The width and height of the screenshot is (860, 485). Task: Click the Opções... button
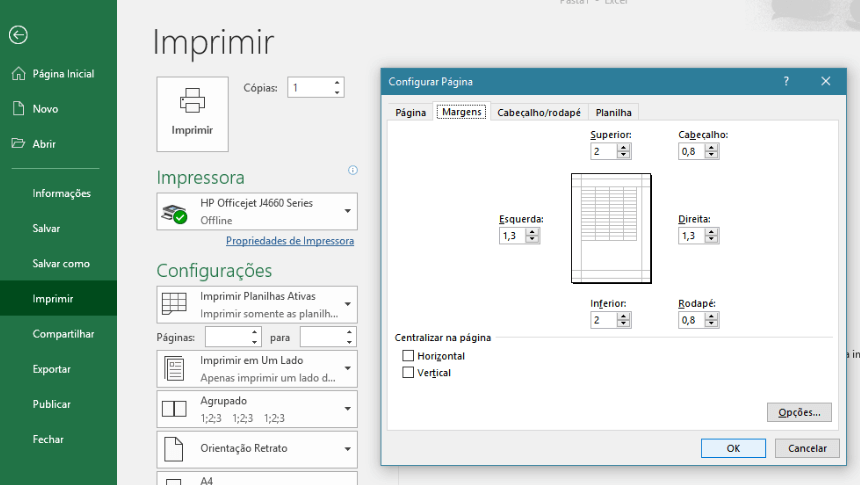click(x=799, y=412)
